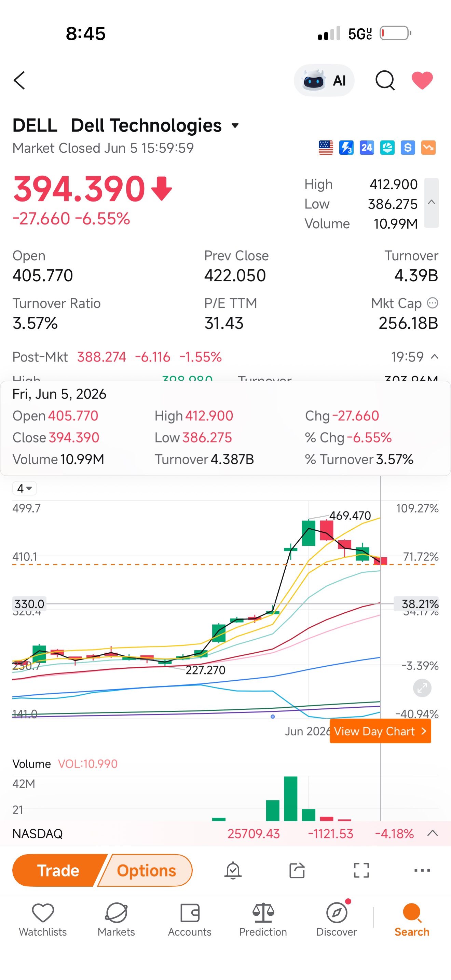Collapse the Post-Mkt details chevron at 19:59
This screenshot has width=451, height=980.
click(x=434, y=356)
